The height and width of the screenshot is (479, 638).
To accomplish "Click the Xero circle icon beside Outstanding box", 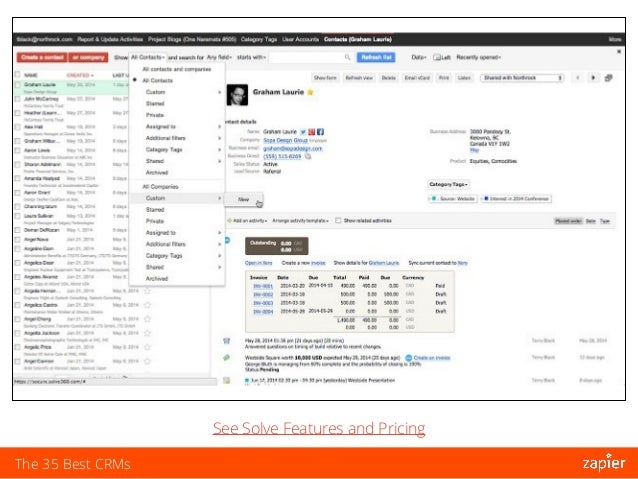I will coord(227,241).
